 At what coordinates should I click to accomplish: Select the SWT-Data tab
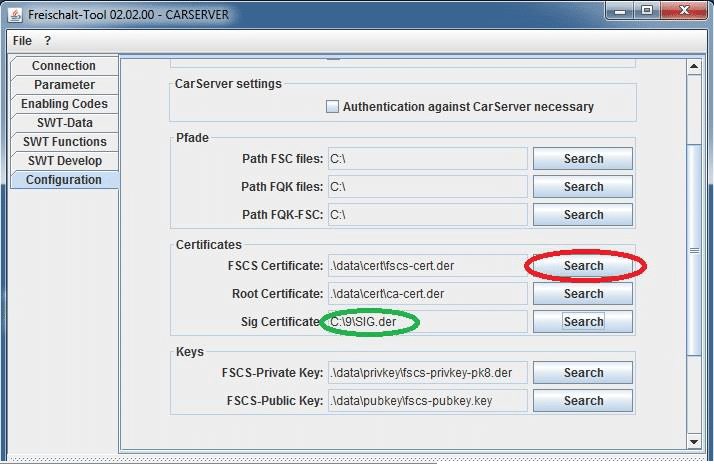(x=64, y=123)
